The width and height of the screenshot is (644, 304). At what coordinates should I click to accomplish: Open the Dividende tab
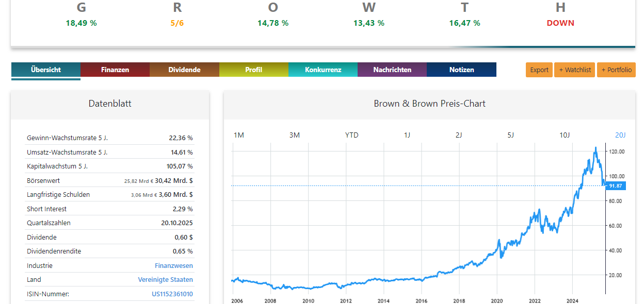[x=184, y=70]
